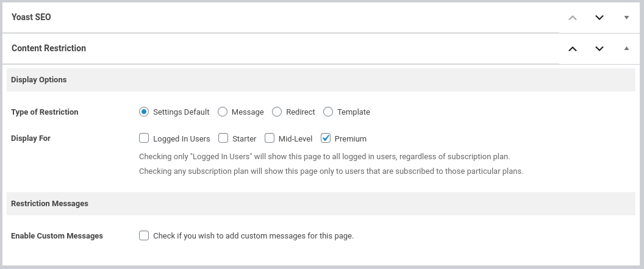Tick the Mid-Level plan checkbox

pyautogui.click(x=270, y=138)
